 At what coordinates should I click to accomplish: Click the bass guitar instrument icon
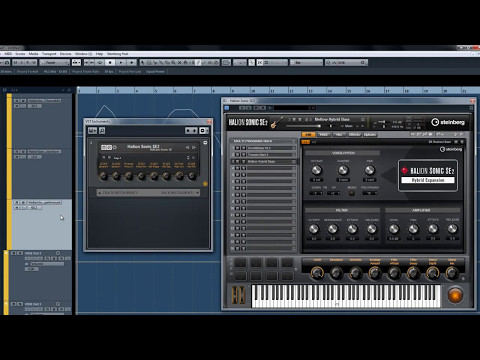pos(277,123)
